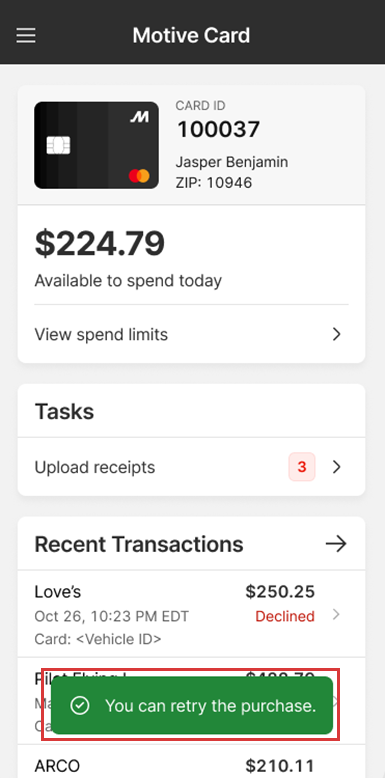Expand spend limits chevron arrow
Image resolution: width=385 pixels, height=778 pixels.
point(337,334)
